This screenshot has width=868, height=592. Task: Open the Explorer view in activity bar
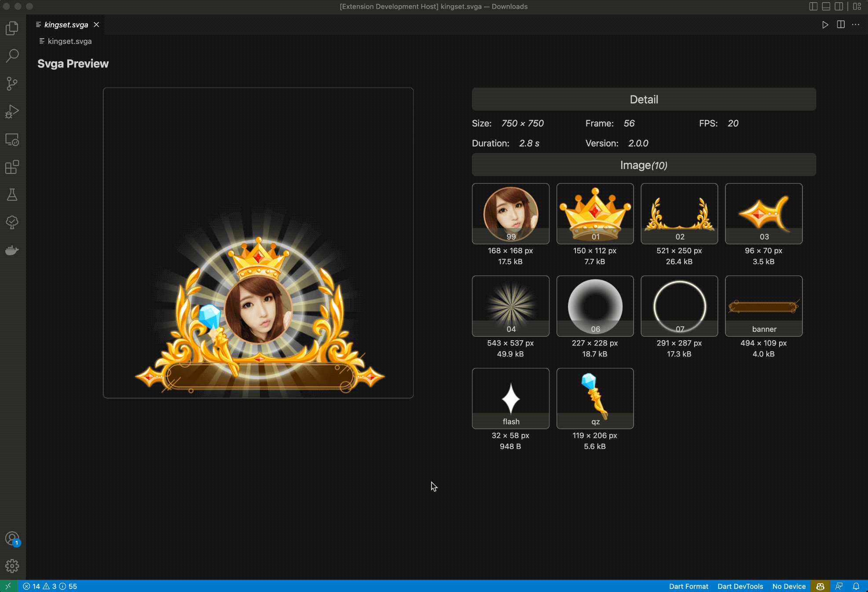pyautogui.click(x=12, y=28)
